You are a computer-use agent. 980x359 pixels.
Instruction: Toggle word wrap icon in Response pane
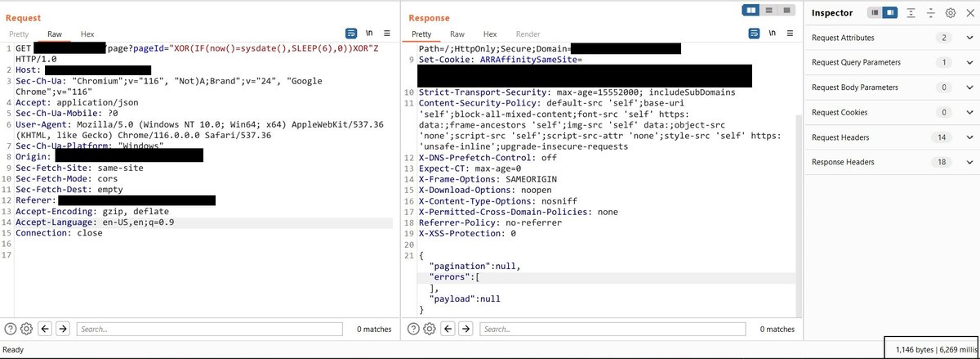click(x=755, y=34)
